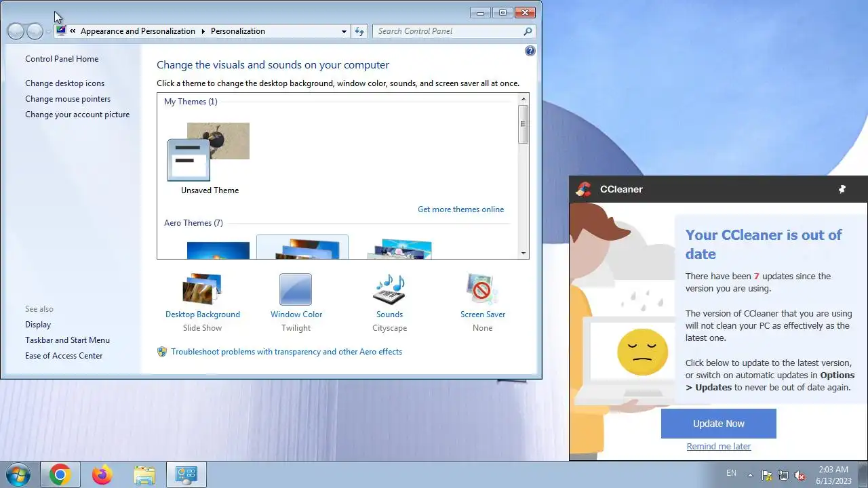Viewport: 868px width, 488px height.
Task: Click the forward navigation arrow button
Action: (x=35, y=31)
